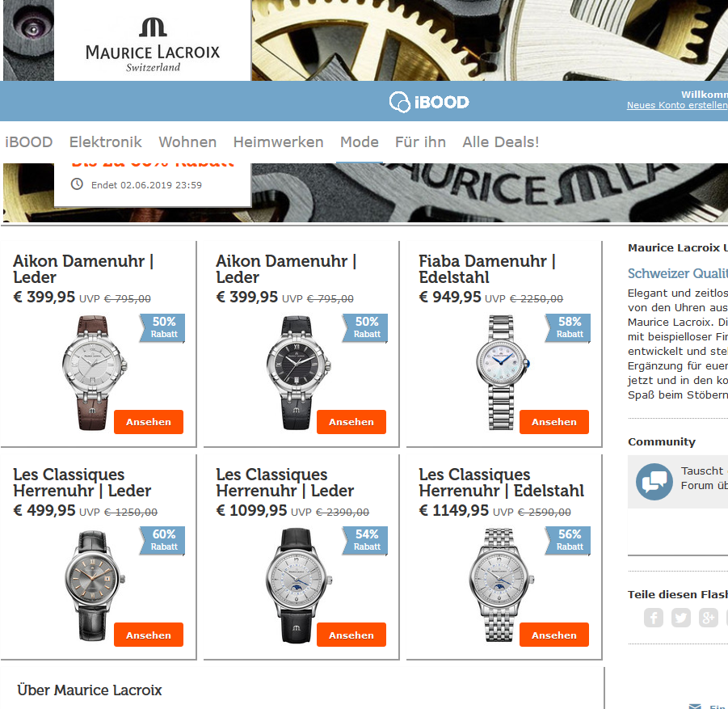Open the Elektronik menu item
The image size is (728, 709).
pyautogui.click(x=105, y=142)
